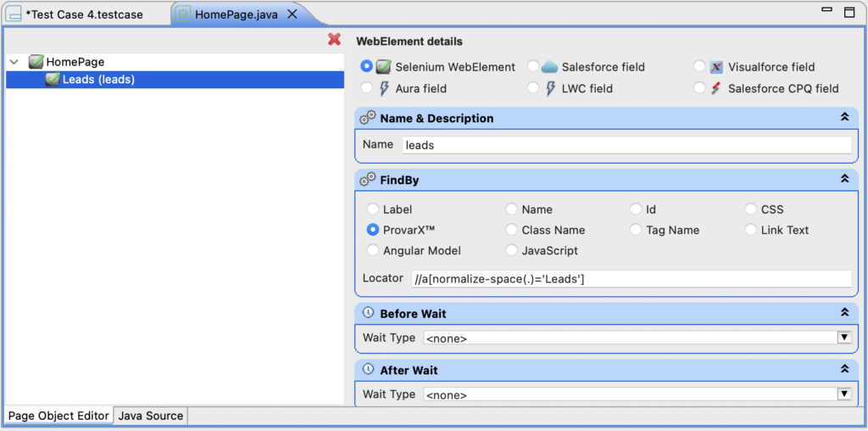Choose CSS as FindBy option
The width and height of the screenshot is (868, 431).
751,210
